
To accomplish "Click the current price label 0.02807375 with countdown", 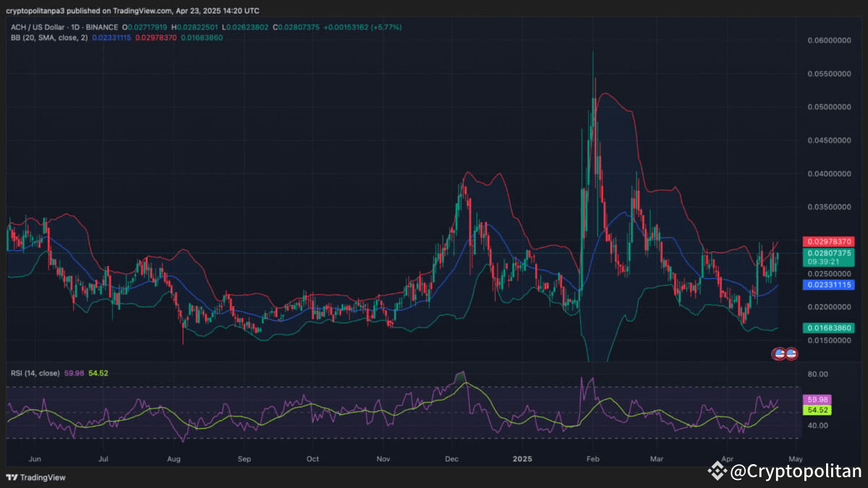I will pos(827,257).
